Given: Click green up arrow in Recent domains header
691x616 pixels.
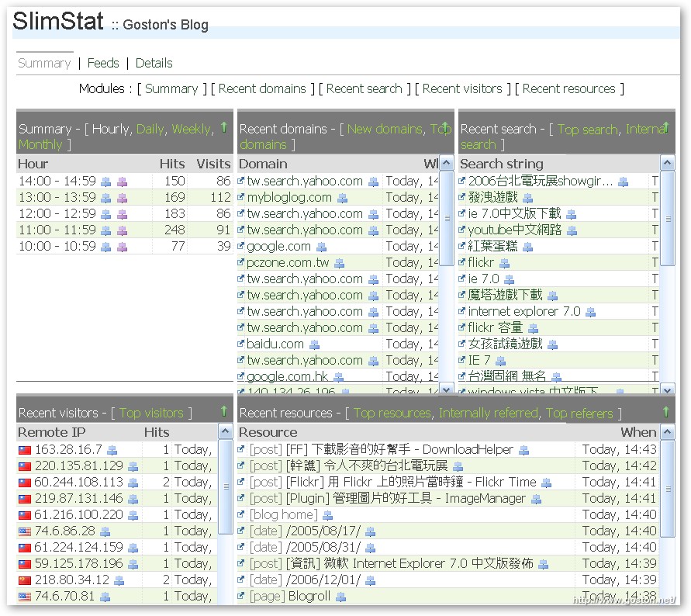Looking at the screenshot, I should coord(445,127).
